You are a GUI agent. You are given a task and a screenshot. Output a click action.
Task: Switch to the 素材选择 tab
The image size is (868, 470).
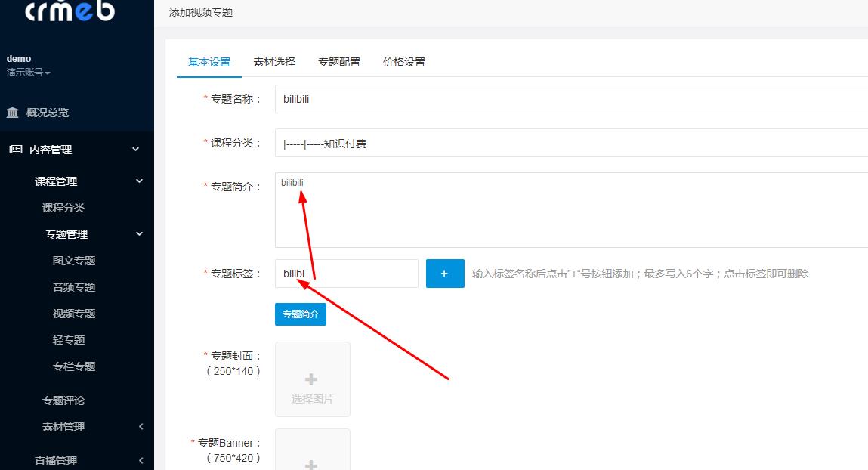coord(274,62)
